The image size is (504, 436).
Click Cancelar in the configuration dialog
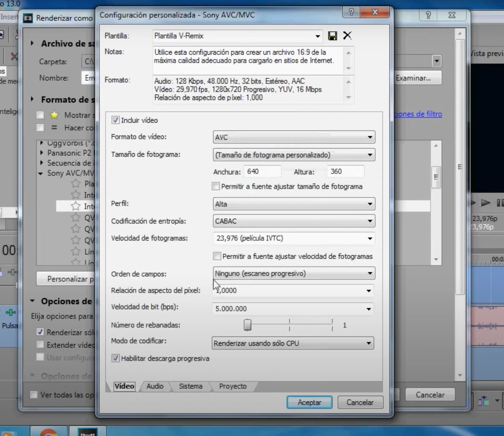(x=360, y=402)
